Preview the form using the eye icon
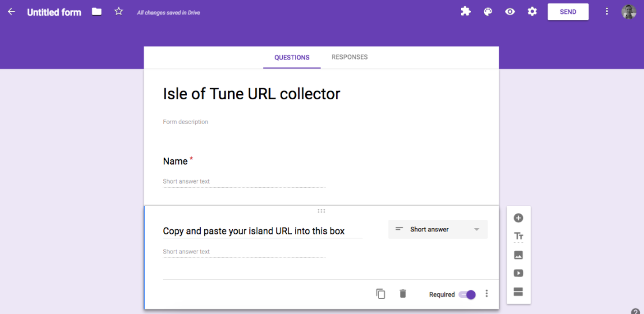 510,12
